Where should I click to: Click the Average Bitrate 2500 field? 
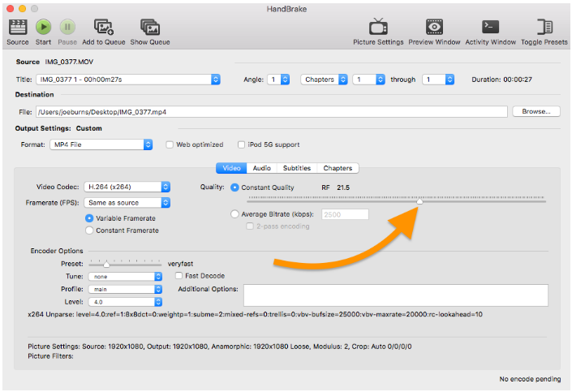tap(345, 214)
